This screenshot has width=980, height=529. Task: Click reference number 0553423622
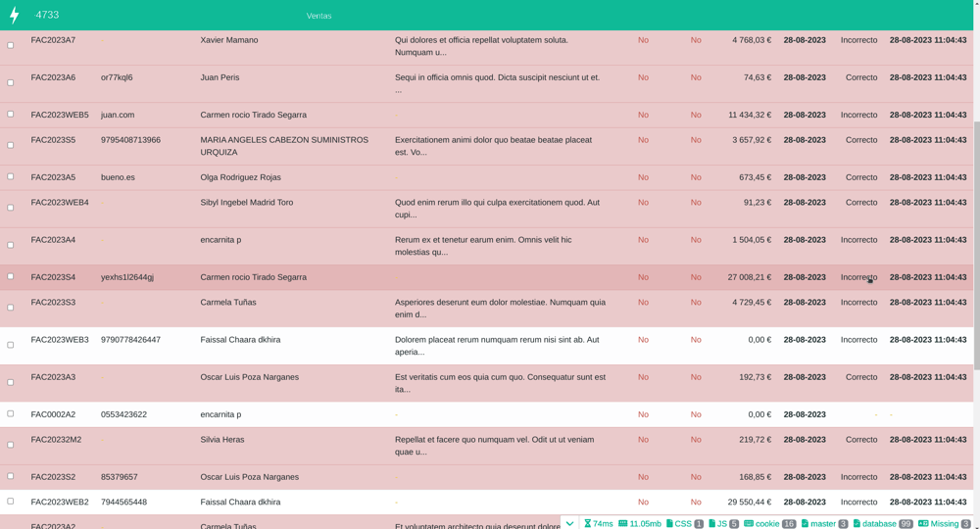coord(123,414)
